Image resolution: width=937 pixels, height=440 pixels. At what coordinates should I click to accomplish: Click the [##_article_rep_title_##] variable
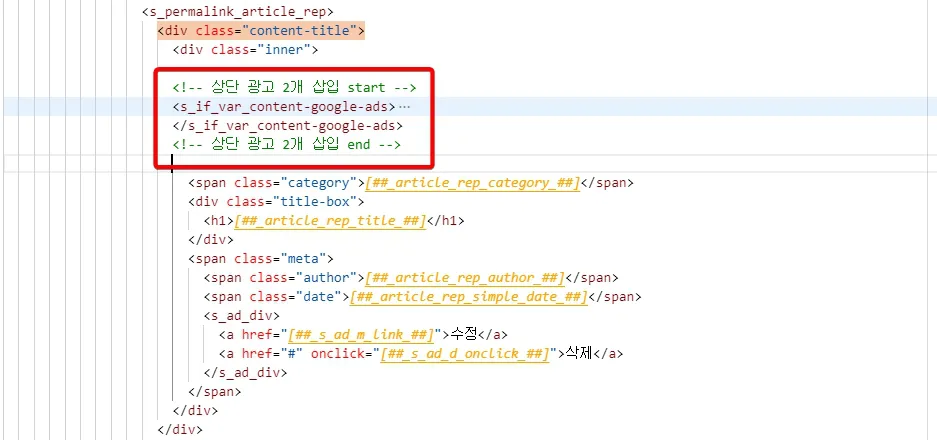tap(329, 221)
